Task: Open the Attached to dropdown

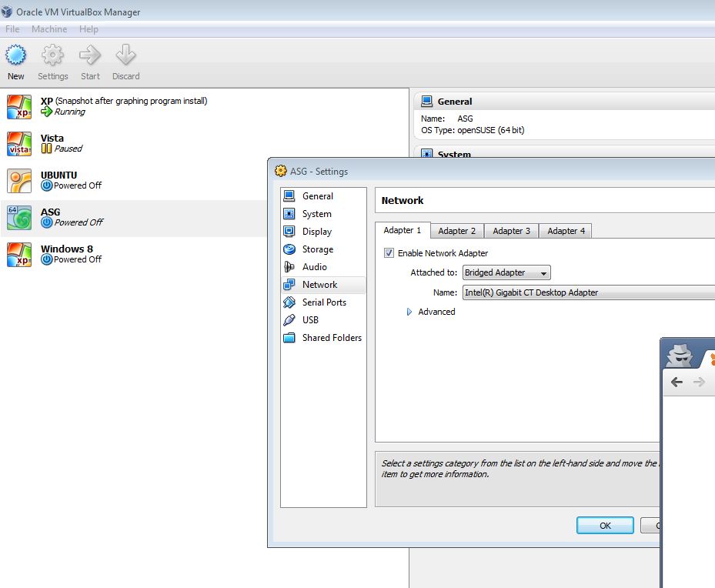Action: [506, 272]
